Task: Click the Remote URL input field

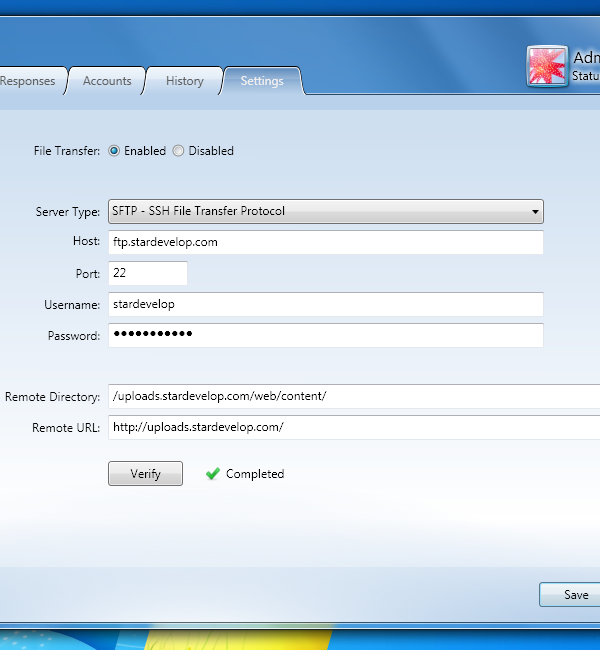Action: point(354,427)
